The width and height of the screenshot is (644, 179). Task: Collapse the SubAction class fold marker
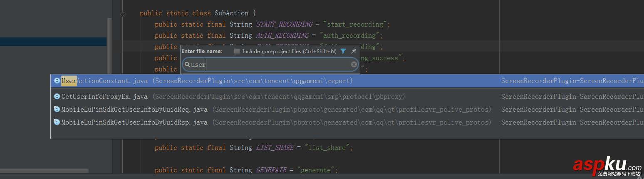point(122,14)
